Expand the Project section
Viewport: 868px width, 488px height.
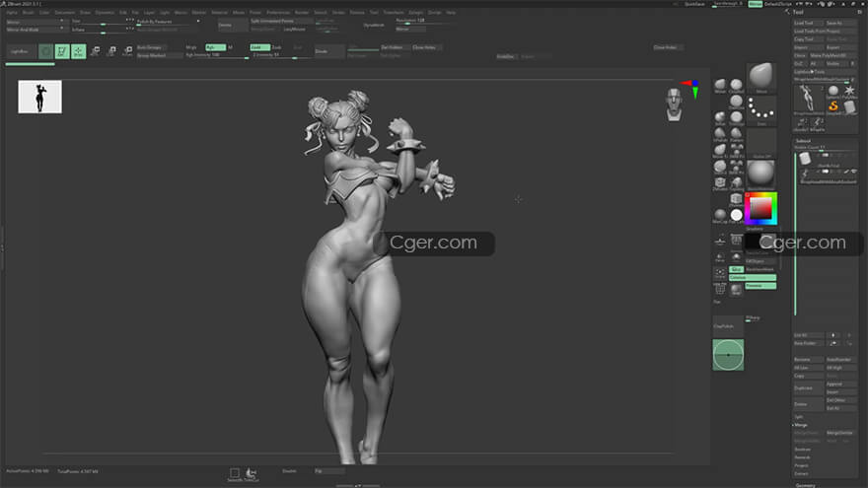click(x=801, y=466)
